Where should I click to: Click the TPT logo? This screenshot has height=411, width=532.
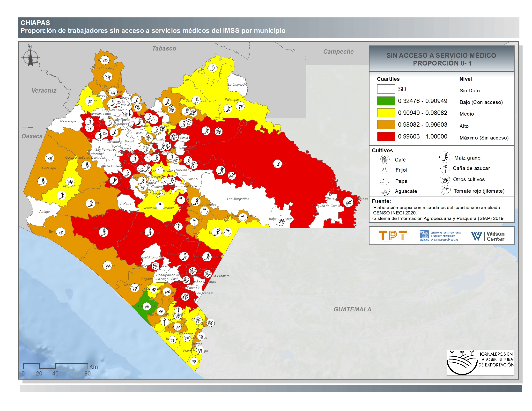(x=393, y=236)
